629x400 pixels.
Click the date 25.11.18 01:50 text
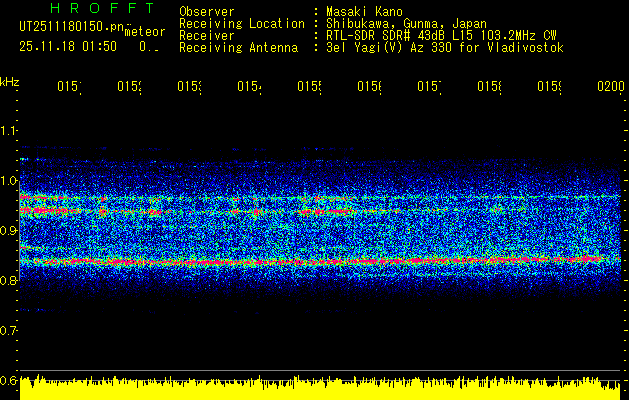pos(68,47)
